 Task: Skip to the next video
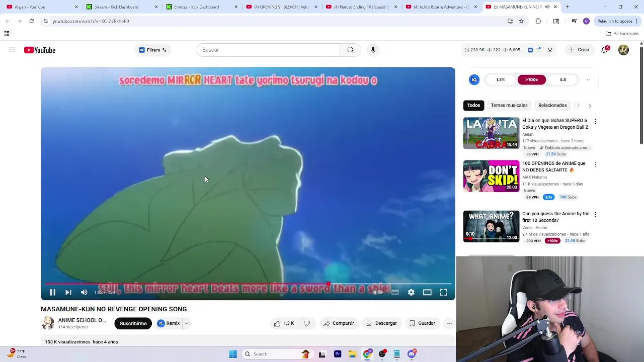pyautogui.click(x=68, y=292)
